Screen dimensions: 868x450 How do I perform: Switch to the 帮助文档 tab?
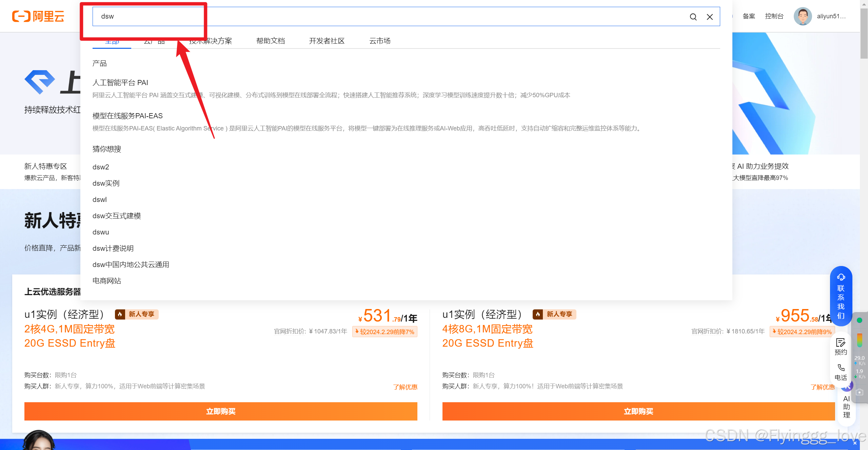[271, 41]
